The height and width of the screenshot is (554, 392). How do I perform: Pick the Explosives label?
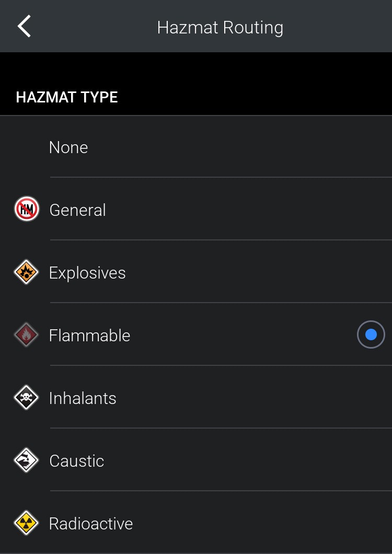coord(87,273)
